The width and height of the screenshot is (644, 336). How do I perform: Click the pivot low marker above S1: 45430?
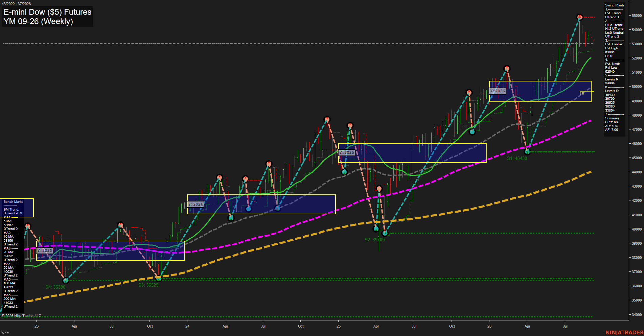(527, 152)
